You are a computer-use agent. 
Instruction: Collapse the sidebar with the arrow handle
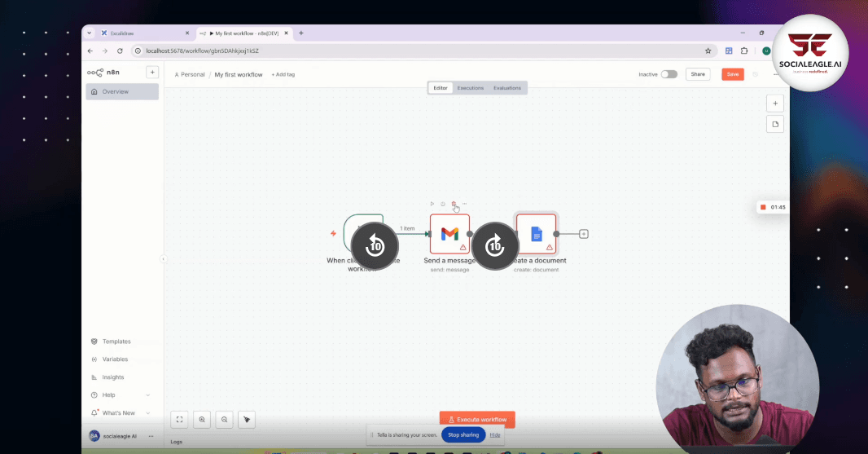[x=163, y=259]
